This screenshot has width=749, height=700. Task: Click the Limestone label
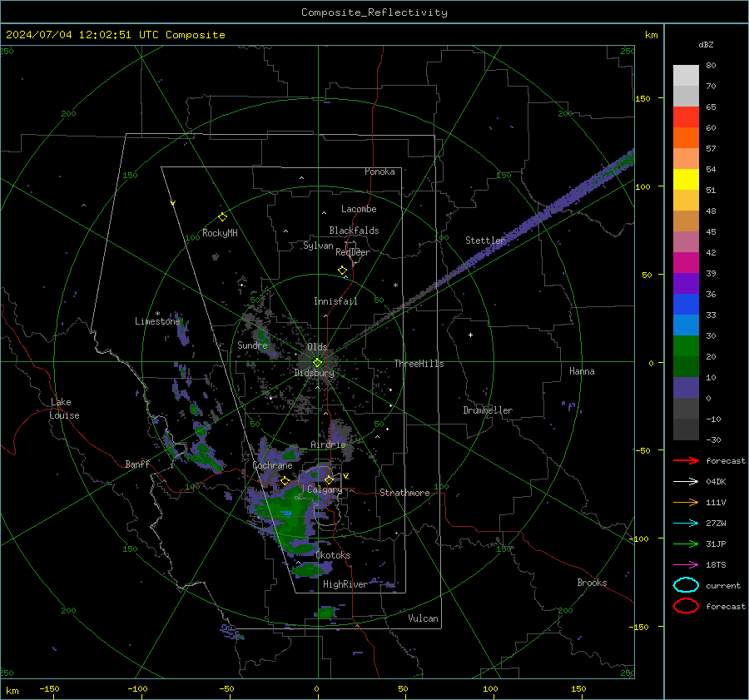click(x=157, y=321)
